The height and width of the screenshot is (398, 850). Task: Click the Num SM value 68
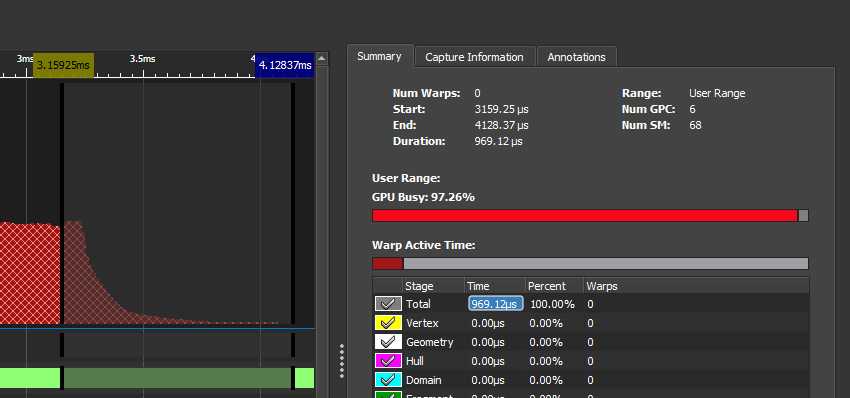[695, 125]
